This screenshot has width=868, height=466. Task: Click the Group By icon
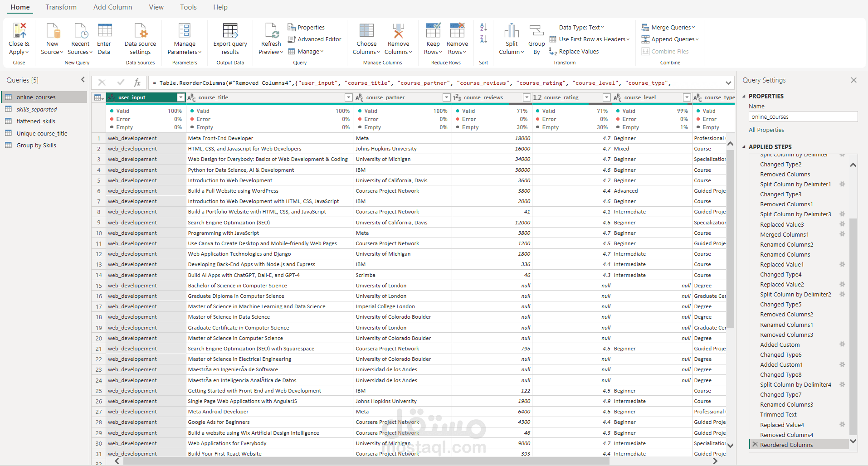pos(536,30)
